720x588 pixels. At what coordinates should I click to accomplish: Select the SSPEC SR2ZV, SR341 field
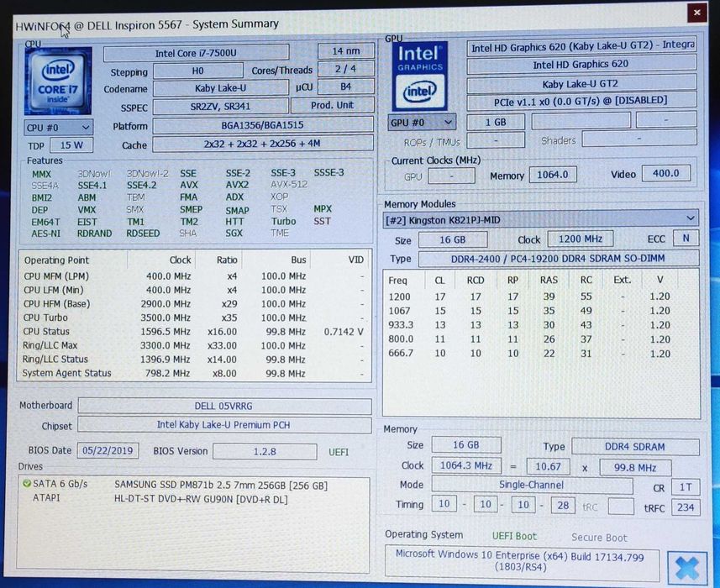click(220, 107)
